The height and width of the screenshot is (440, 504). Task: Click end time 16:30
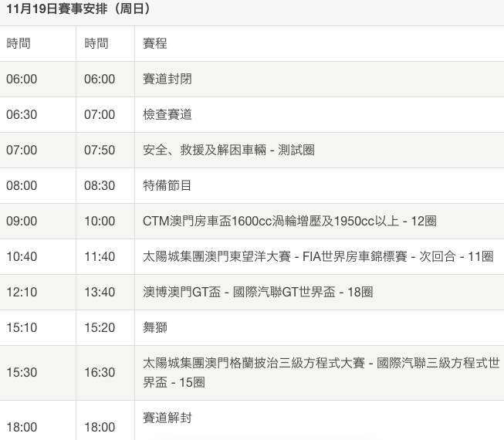pyautogui.click(x=100, y=373)
